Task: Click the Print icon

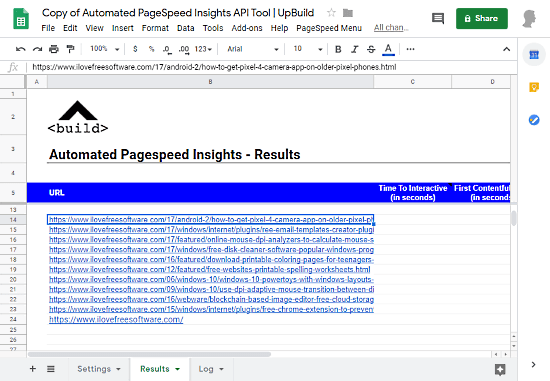Action: 54,49
